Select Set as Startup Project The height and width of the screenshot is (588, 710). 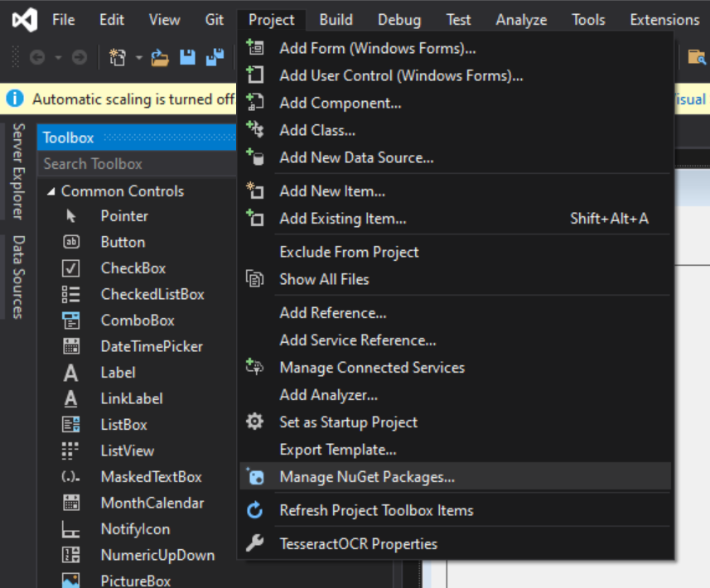coord(455,422)
